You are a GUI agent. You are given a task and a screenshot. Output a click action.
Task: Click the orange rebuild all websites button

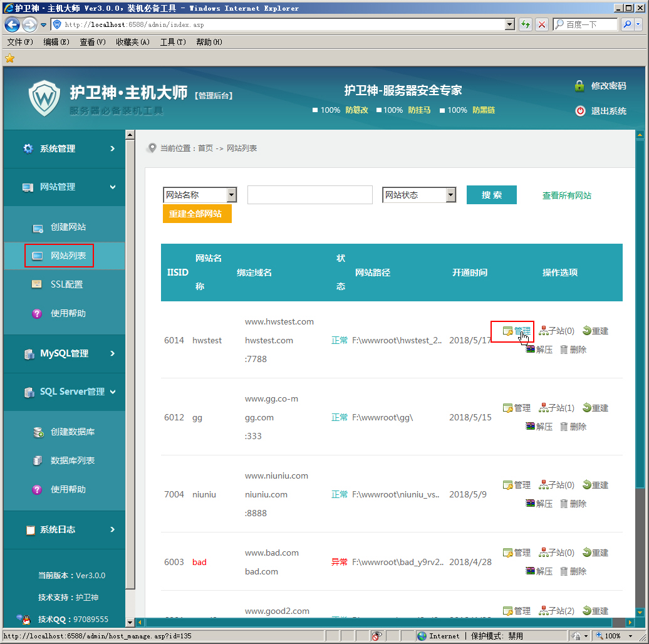tap(197, 214)
